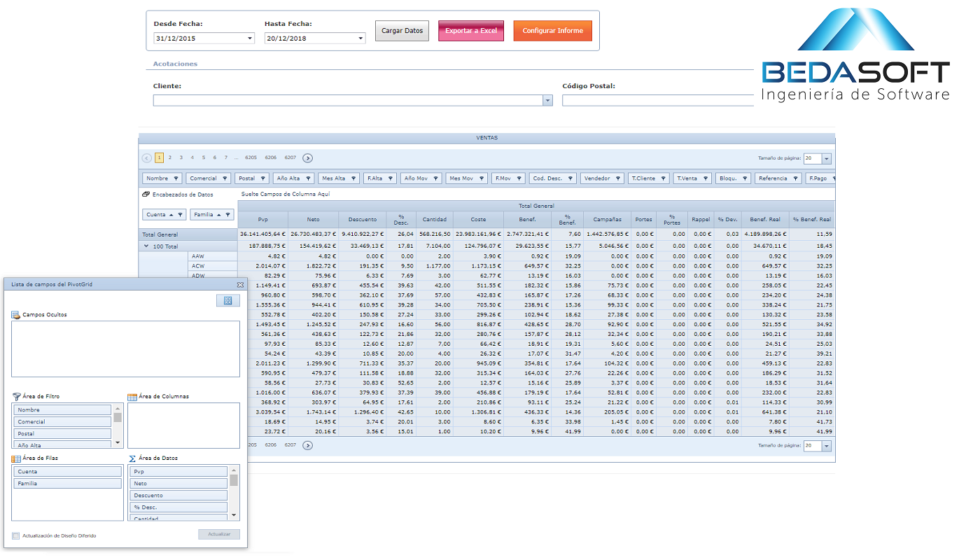Click filter icon on Comercial header

point(225,178)
